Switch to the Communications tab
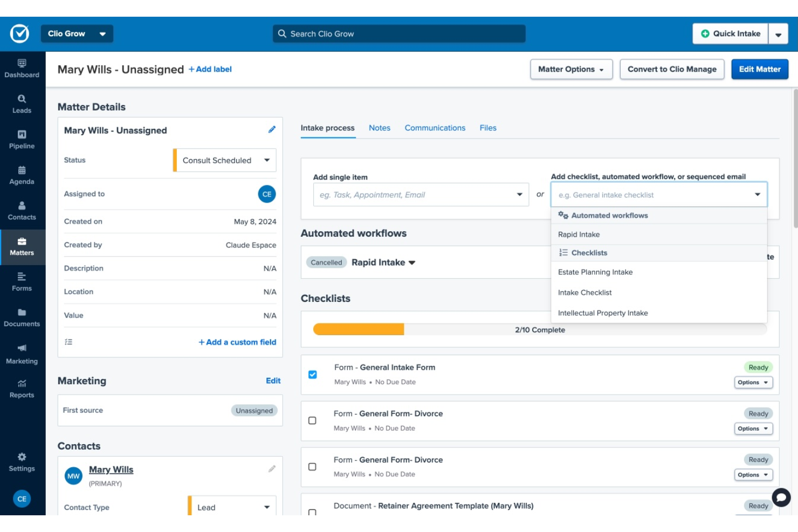The image size is (798, 532). point(435,128)
